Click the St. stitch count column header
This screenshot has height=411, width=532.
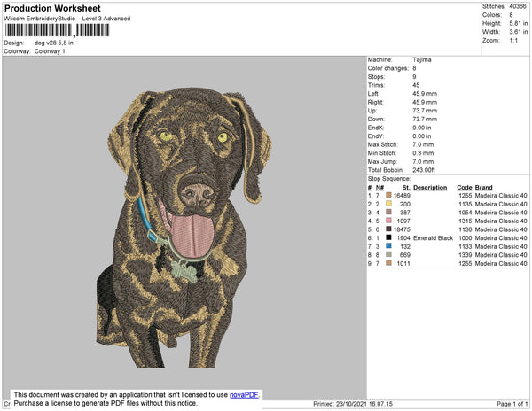click(x=405, y=187)
